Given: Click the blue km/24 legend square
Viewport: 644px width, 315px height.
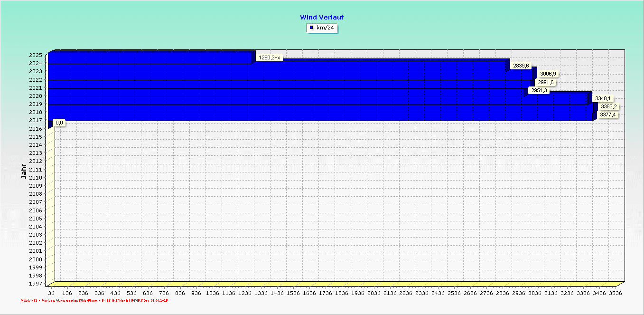Looking at the screenshot, I should 311,28.
